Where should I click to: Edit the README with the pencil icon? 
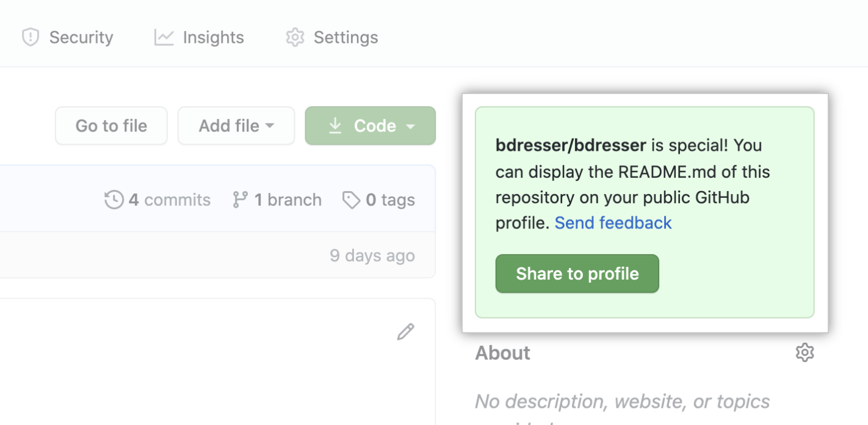[x=405, y=332]
